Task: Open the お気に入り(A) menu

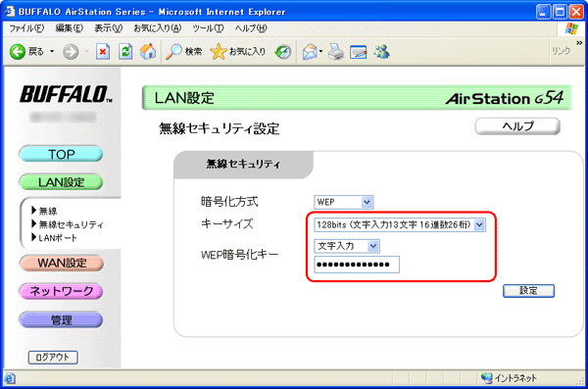Action: pyautogui.click(x=158, y=28)
